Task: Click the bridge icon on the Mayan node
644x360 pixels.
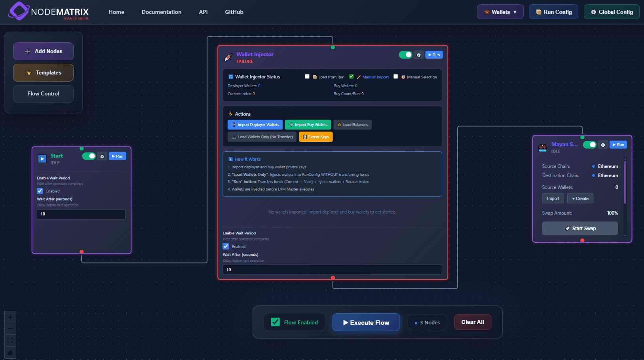Action: pos(543,147)
